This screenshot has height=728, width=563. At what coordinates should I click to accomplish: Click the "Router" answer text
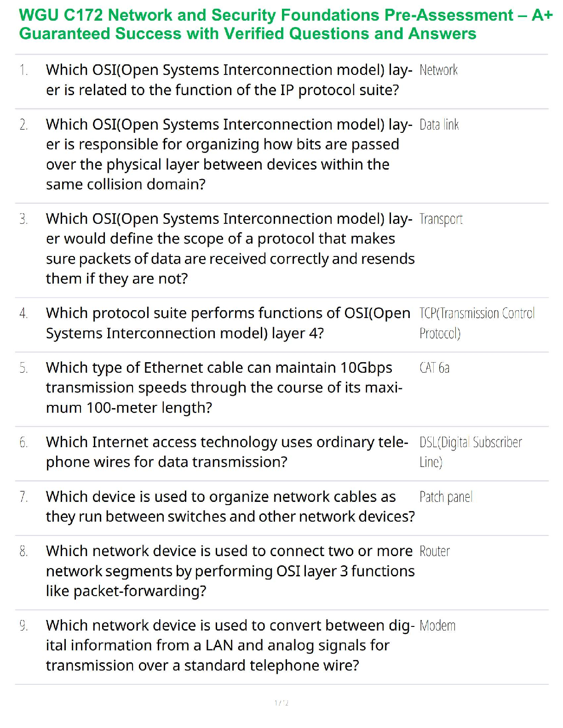(x=434, y=552)
